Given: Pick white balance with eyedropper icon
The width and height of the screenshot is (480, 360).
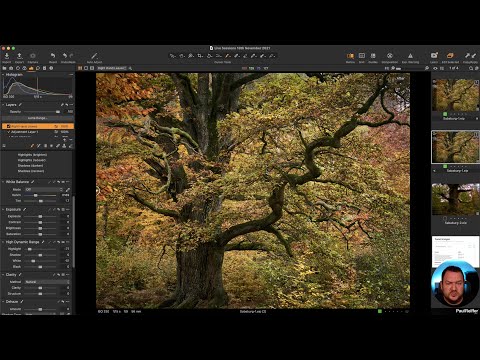Looking at the screenshot, I should pyautogui.click(x=68, y=189).
